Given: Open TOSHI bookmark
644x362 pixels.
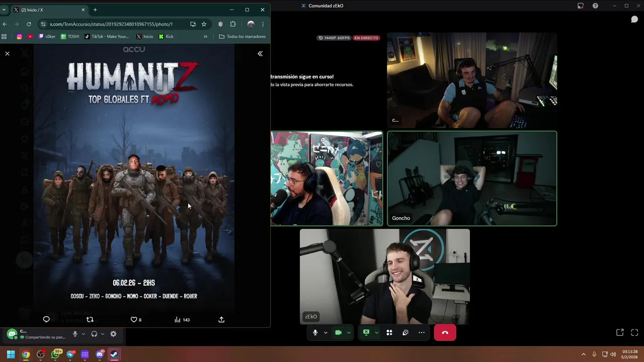Looking at the screenshot, I should (x=70, y=36).
